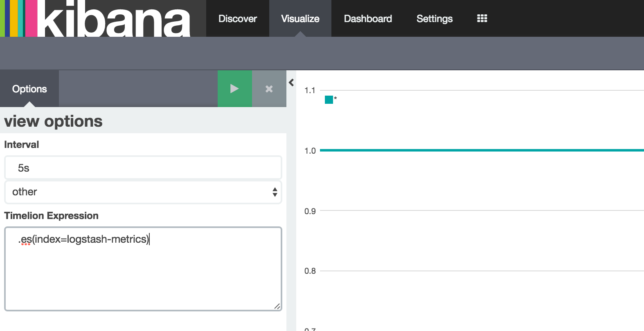
Task: Switch to the Settings tab
Action: click(434, 18)
